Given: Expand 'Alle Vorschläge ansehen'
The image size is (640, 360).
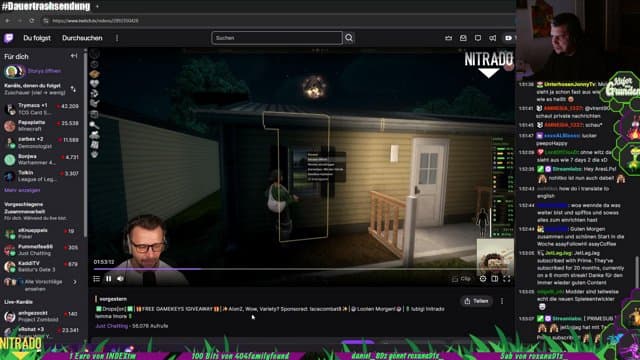Looking at the screenshot, I should (x=42, y=285).
